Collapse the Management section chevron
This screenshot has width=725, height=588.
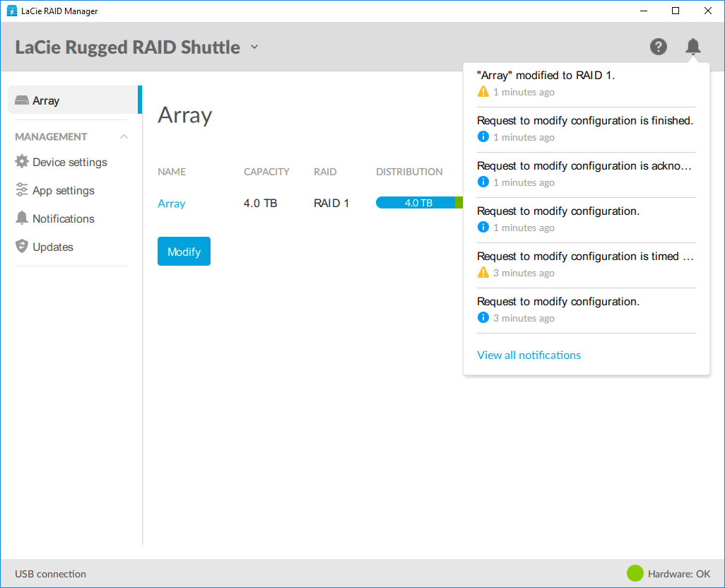pos(124,136)
